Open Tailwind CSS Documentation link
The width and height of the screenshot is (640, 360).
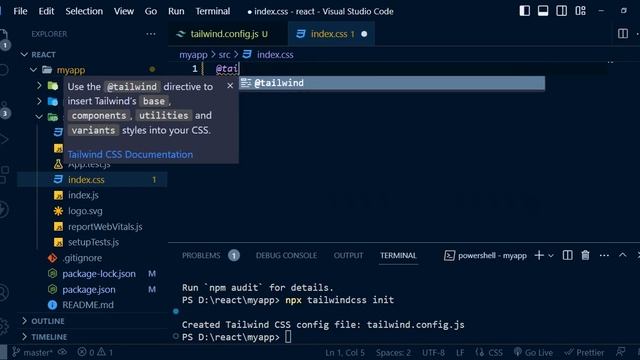tap(130, 154)
